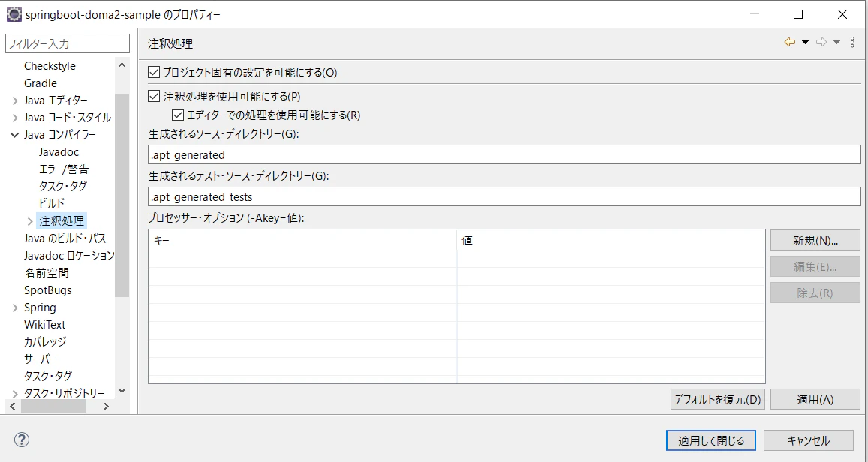Click the tree scroll up arrow

tap(122, 65)
